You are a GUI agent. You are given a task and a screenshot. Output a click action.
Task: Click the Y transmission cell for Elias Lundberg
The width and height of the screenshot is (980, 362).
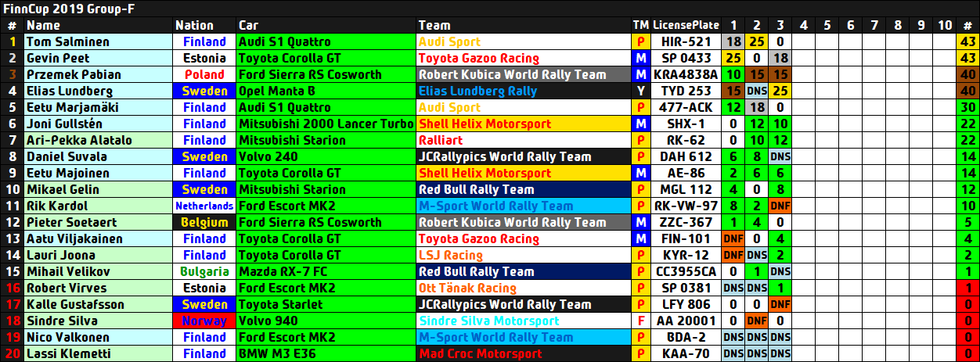pos(641,91)
